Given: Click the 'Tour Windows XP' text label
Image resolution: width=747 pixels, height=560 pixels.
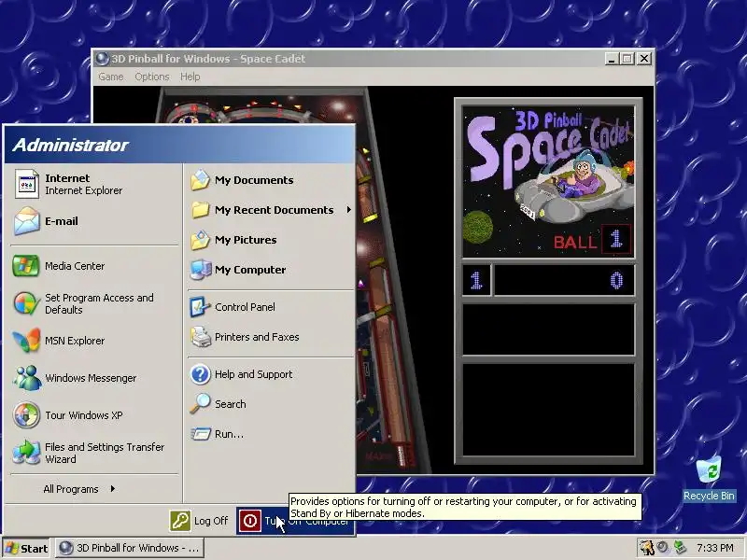Looking at the screenshot, I should point(84,414).
